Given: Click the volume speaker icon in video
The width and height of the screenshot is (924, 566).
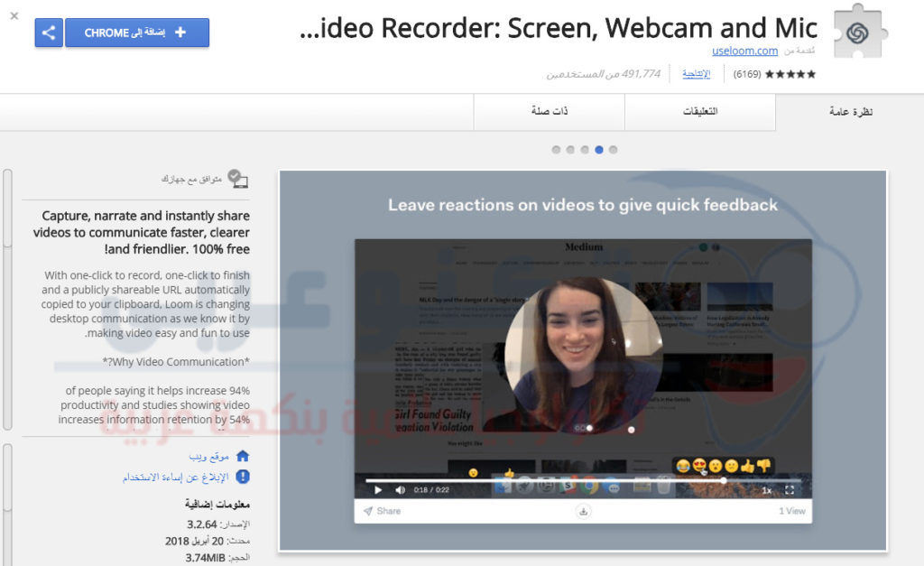Looking at the screenshot, I should coord(400,490).
